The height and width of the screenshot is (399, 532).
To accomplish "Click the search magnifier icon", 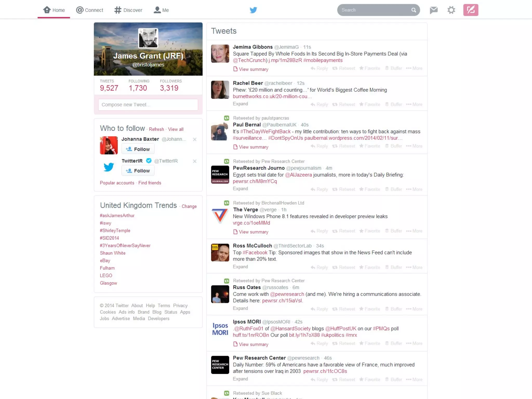I will click(414, 10).
